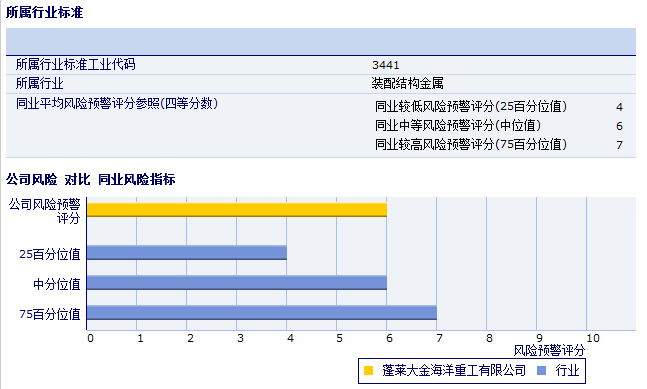Image resolution: width=647 pixels, height=389 pixels.
Task: Click 同业中等风险预警评分(中位值) label
Action: 458,125
